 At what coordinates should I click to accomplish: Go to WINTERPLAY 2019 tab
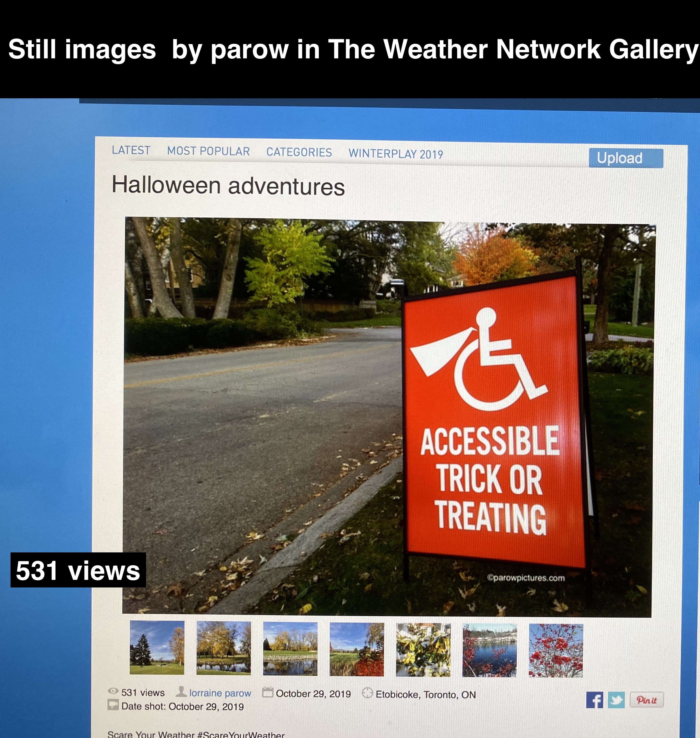pos(396,154)
